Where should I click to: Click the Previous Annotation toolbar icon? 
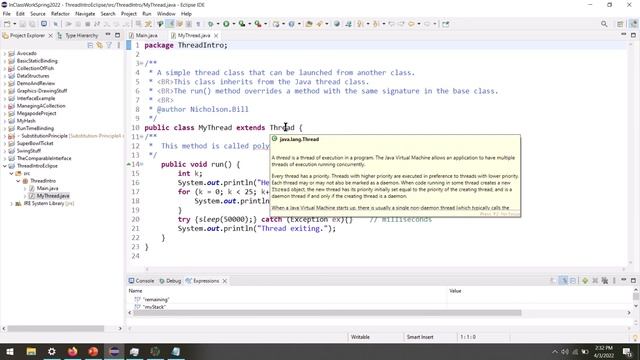pos(376,24)
